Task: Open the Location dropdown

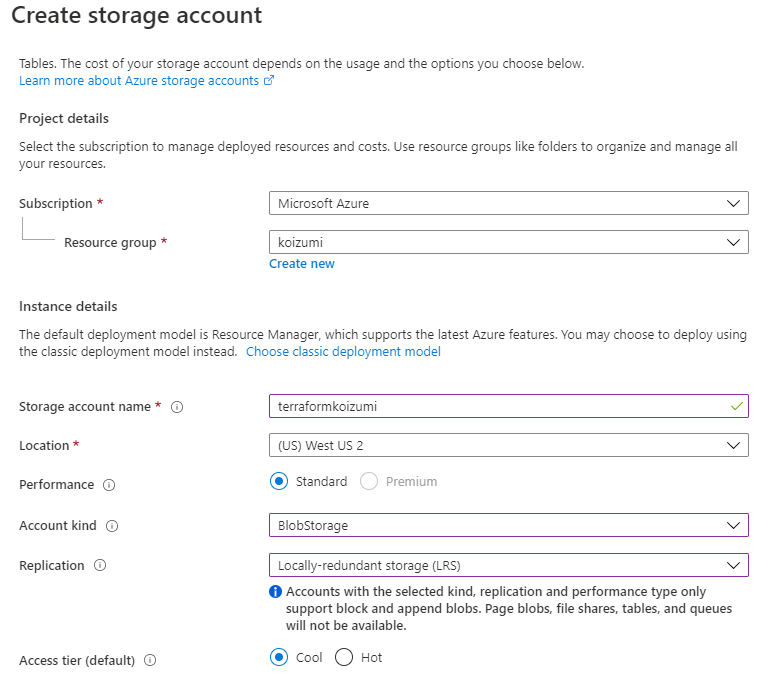Action: [508, 445]
